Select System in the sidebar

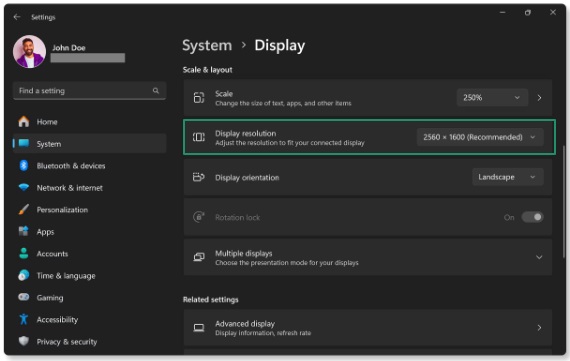coord(89,144)
